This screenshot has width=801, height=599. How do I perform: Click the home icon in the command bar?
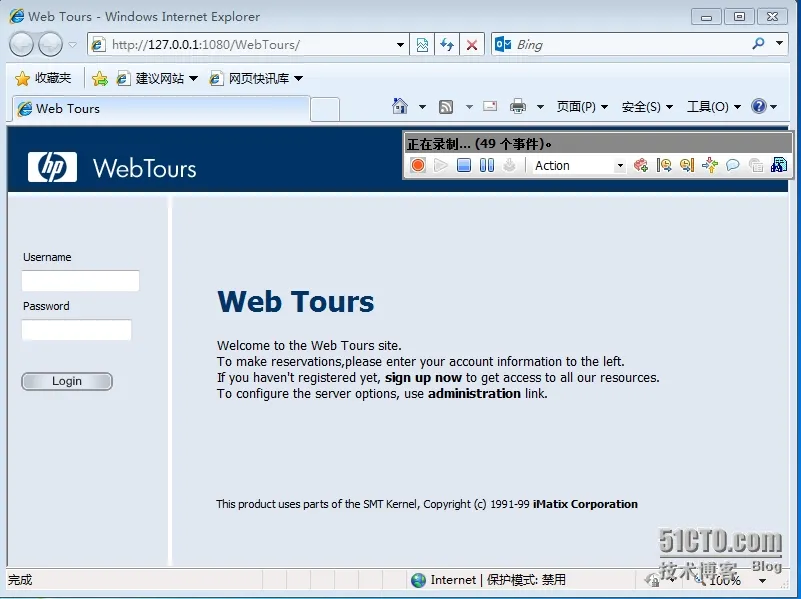point(400,106)
